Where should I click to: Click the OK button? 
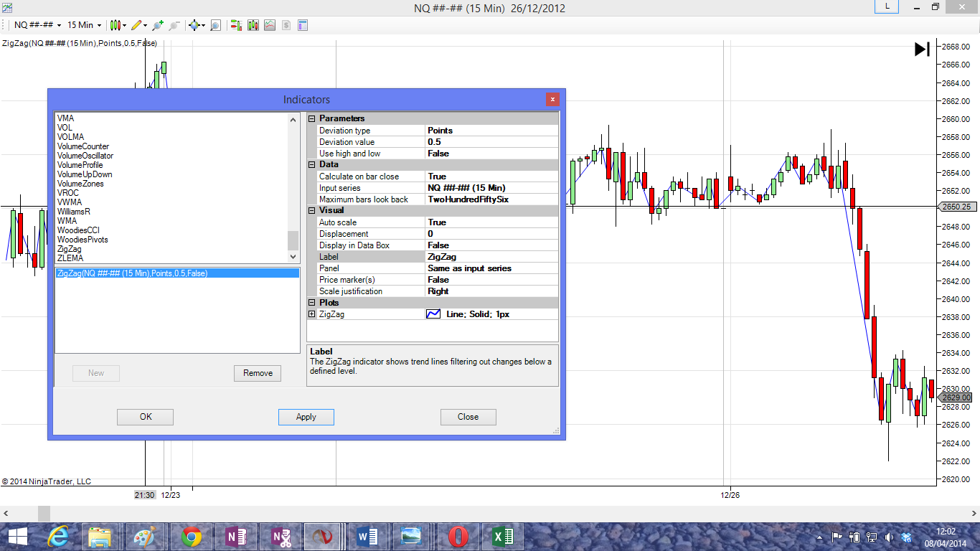click(x=146, y=417)
